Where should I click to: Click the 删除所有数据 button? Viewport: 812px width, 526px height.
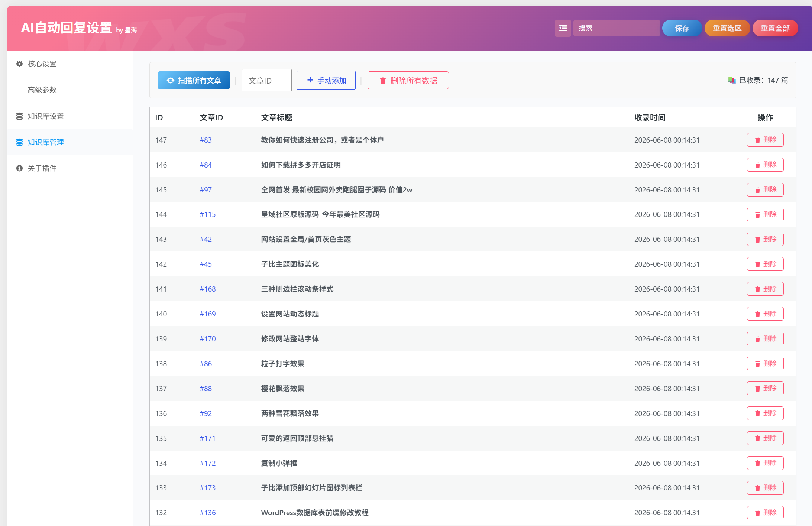tap(408, 80)
